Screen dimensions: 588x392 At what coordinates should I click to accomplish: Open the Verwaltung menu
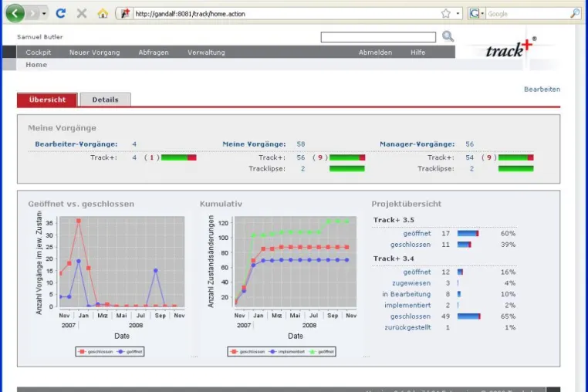pyautogui.click(x=206, y=52)
